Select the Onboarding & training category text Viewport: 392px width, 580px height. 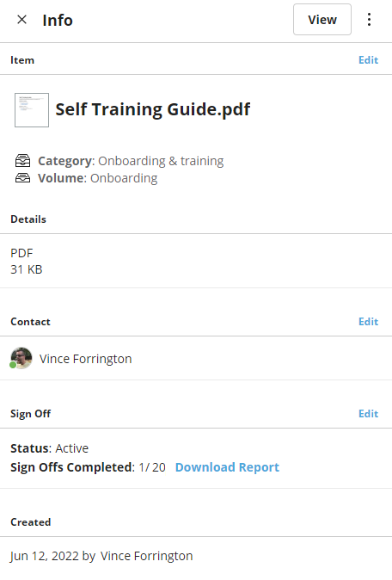click(161, 161)
